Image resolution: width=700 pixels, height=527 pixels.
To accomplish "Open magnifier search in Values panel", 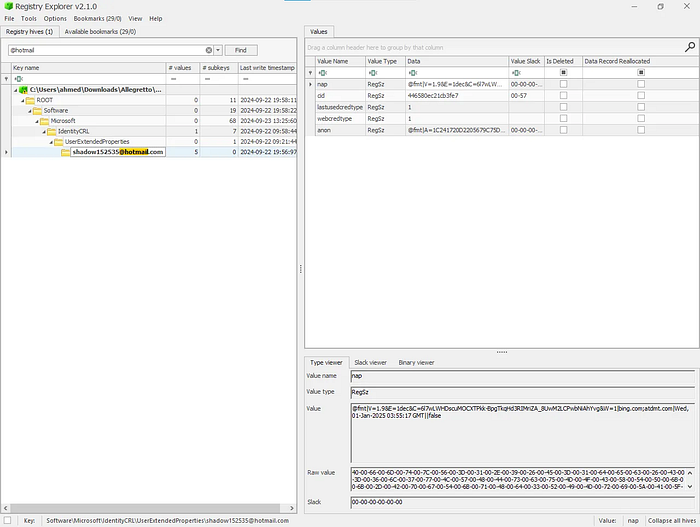I will pos(690,47).
